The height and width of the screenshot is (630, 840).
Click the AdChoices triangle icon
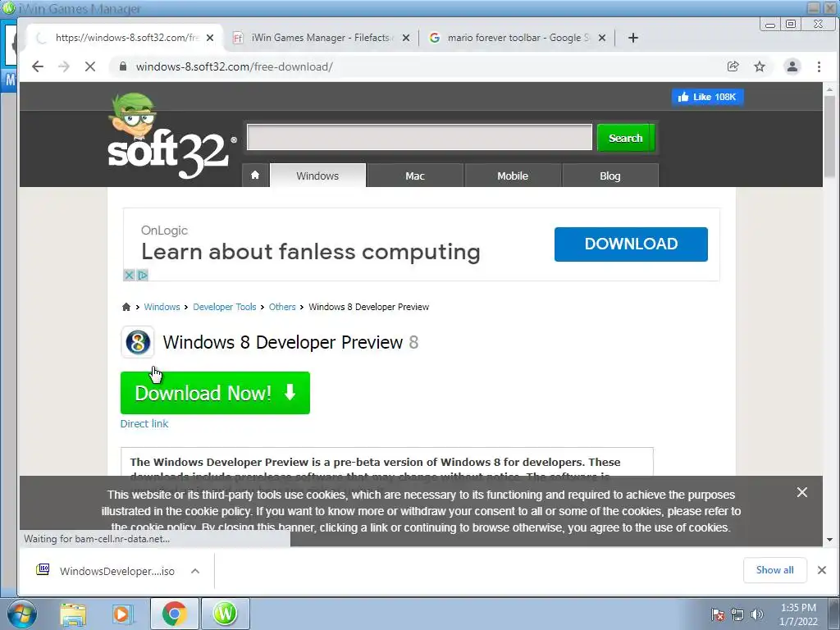pyautogui.click(x=143, y=276)
